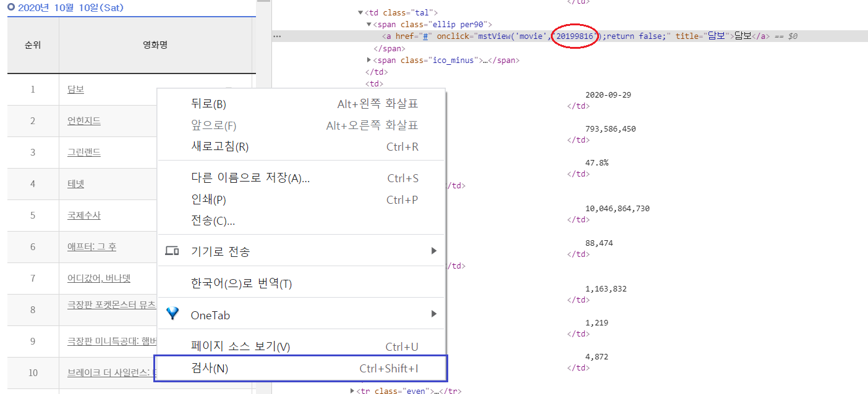Open submenu arrow of 기기로 전송
The image size is (868, 394).
pos(433,251)
